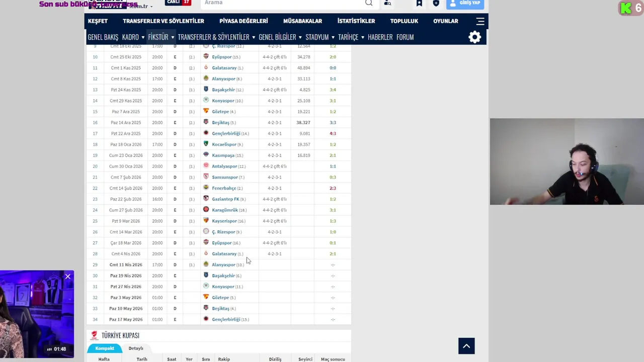Click the Başakşehir crest in row 13
Screen dimensions: 644x362
tap(206, 89)
